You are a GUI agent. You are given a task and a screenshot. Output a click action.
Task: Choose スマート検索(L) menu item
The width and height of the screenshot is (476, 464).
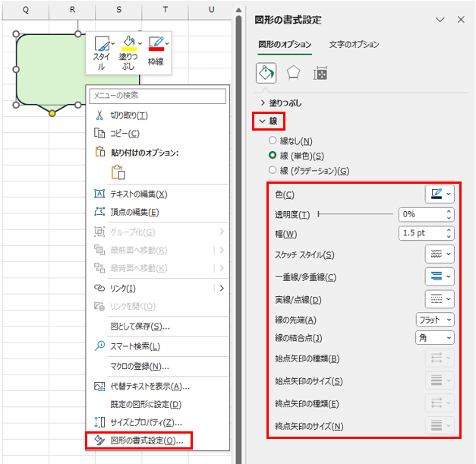(158, 346)
